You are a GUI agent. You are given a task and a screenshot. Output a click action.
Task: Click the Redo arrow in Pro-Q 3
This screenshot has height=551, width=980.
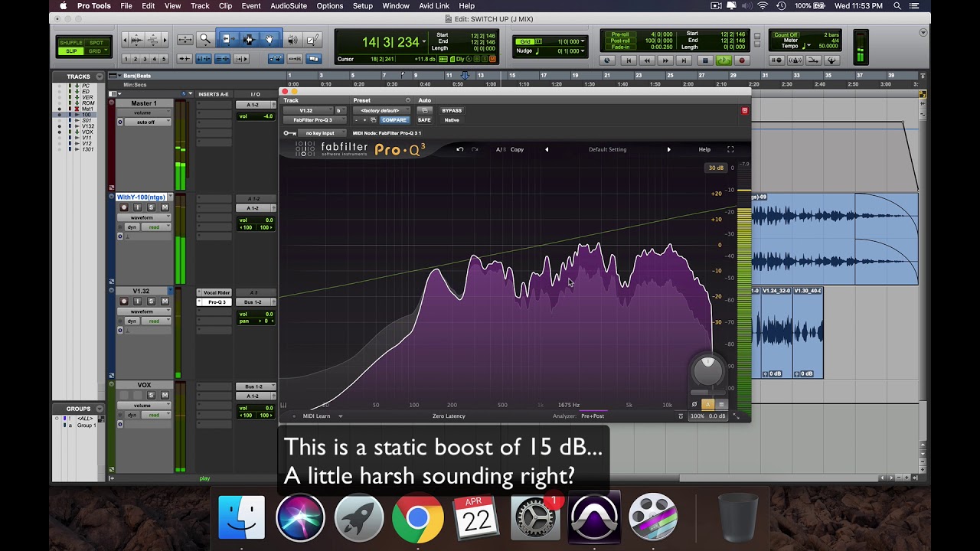[x=475, y=149]
